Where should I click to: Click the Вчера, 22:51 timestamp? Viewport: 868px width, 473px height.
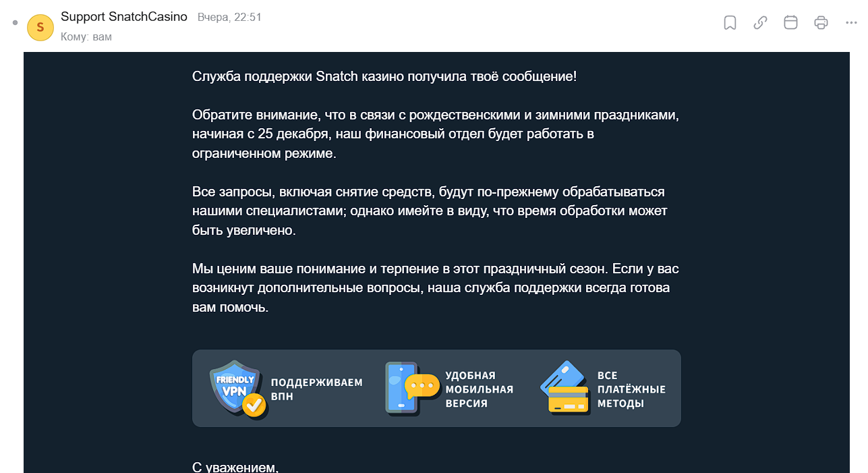pos(229,18)
